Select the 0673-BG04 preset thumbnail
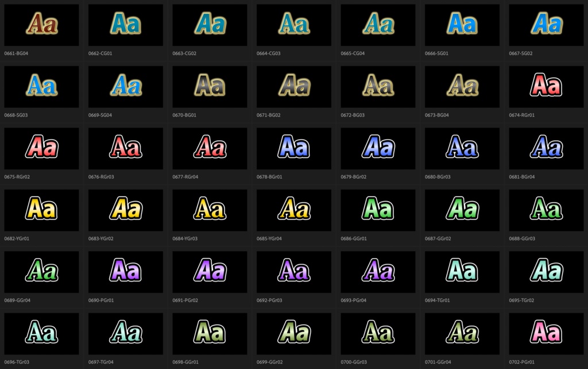Screen dimensions: 588x369 pyautogui.click(x=461, y=86)
